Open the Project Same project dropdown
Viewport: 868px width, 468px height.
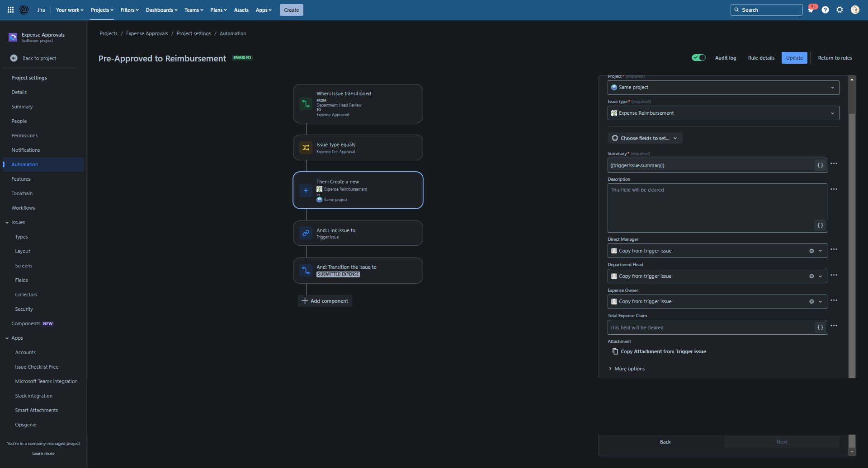[x=723, y=88]
